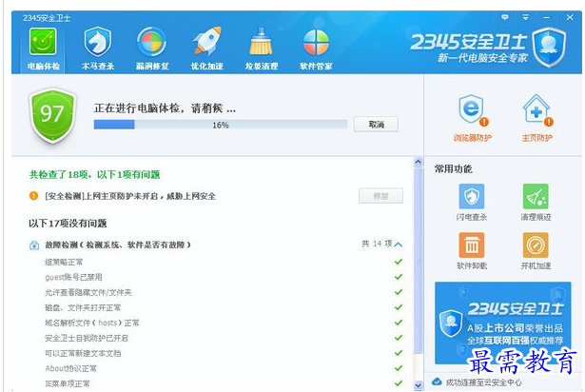585x392 pixels.
Task: Click the scrollbar up arrow
Action: click(418, 162)
